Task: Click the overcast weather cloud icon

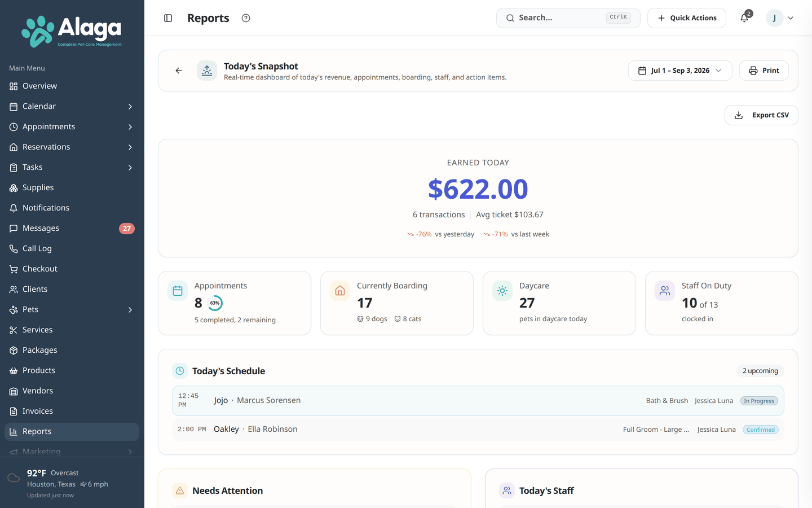Action: coord(14,478)
